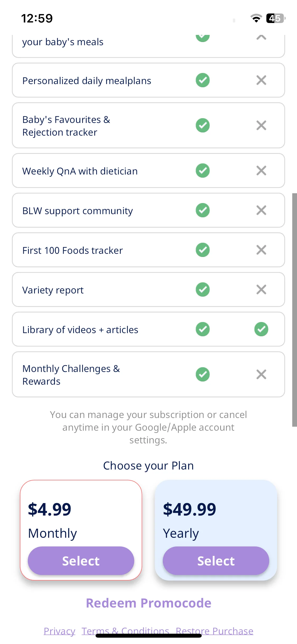Select button under Yearly plan

[216, 560]
